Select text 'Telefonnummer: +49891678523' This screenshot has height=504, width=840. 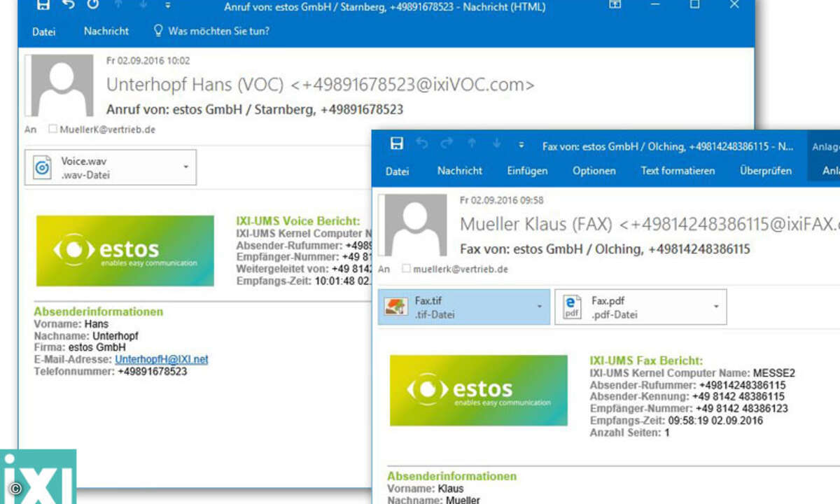tap(111, 372)
